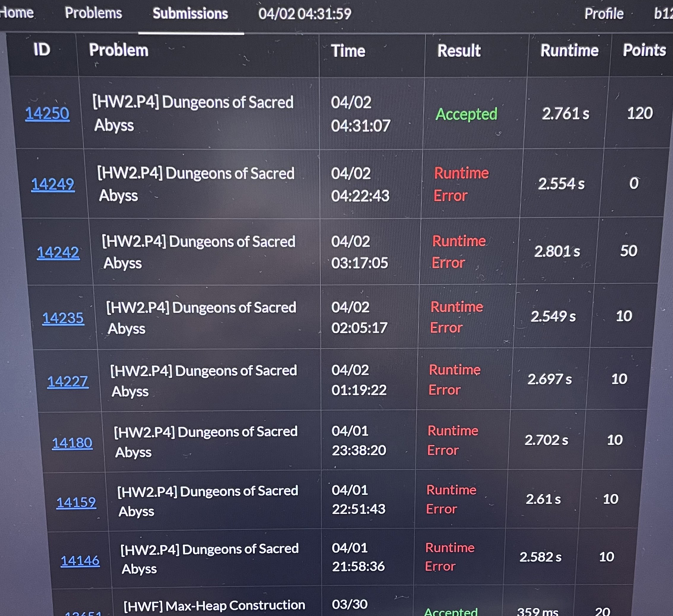The width and height of the screenshot is (673, 616).
Task: Open submission ID 14146
Action: 80,561
